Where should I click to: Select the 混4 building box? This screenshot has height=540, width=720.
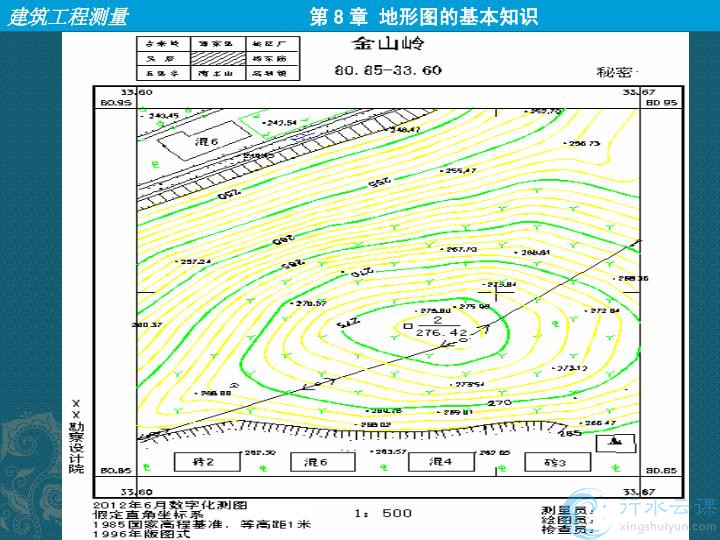440,462
